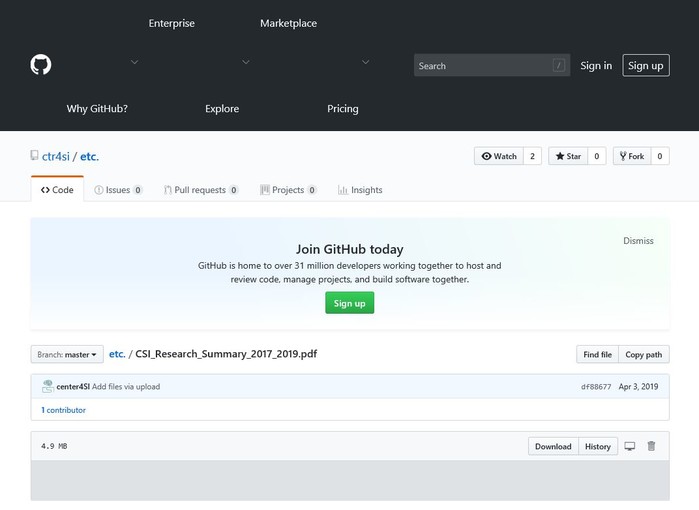The width and height of the screenshot is (699, 510).
Task: Click the slash shortcut icon in Search
Action: click(x=559, y=66)
